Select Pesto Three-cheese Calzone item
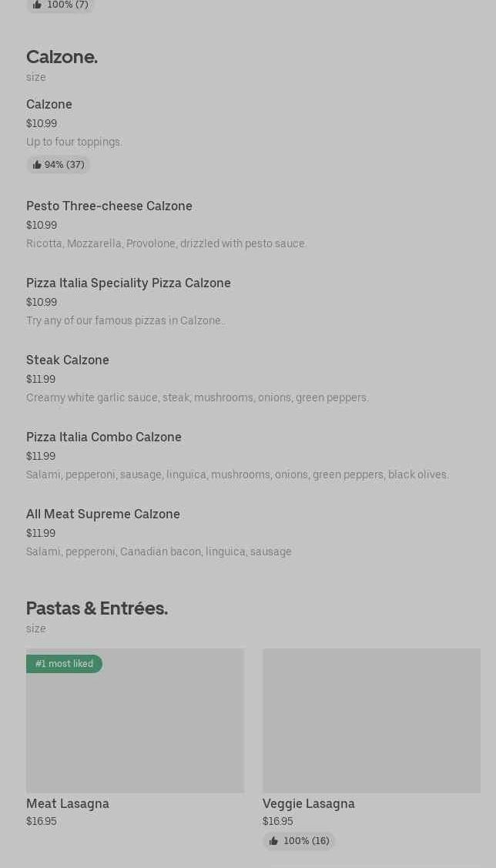 coord(109,206)
